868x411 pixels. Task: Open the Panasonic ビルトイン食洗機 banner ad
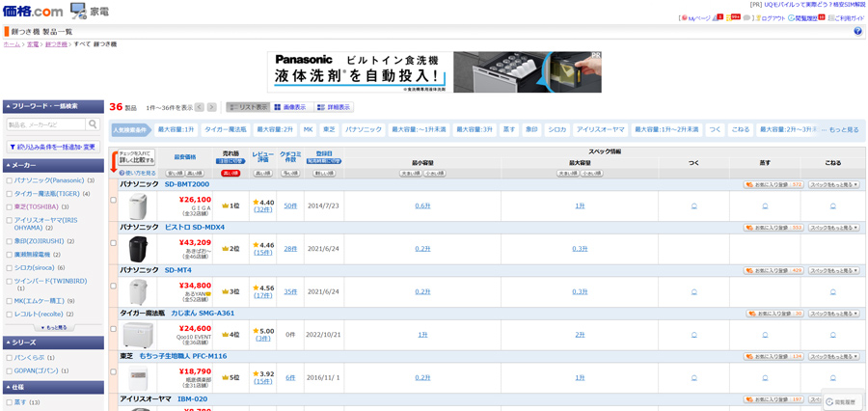click(435, 72)
